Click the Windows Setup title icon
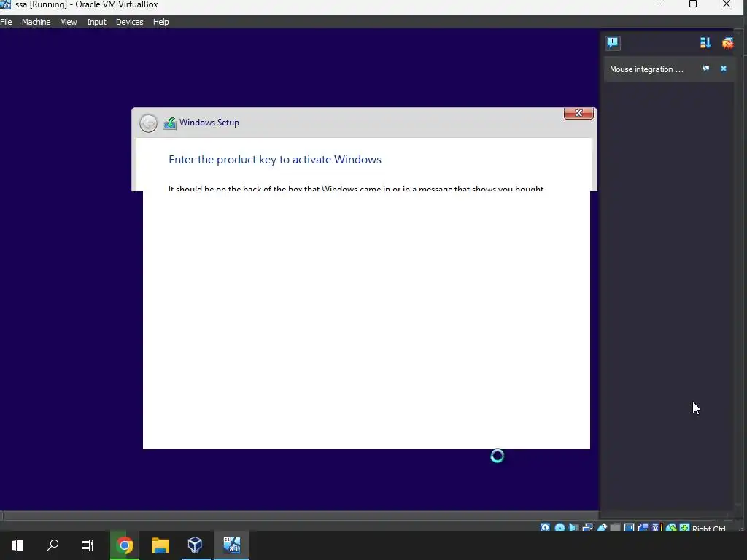 click(x=170, y=123)
